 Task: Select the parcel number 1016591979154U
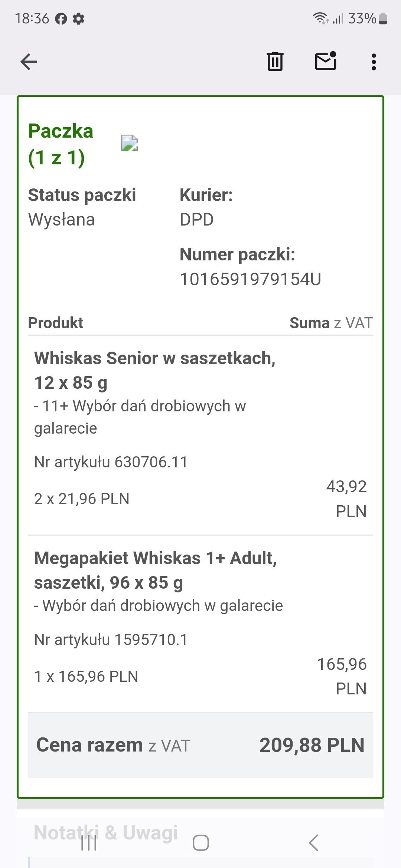[x=250, y=279]
